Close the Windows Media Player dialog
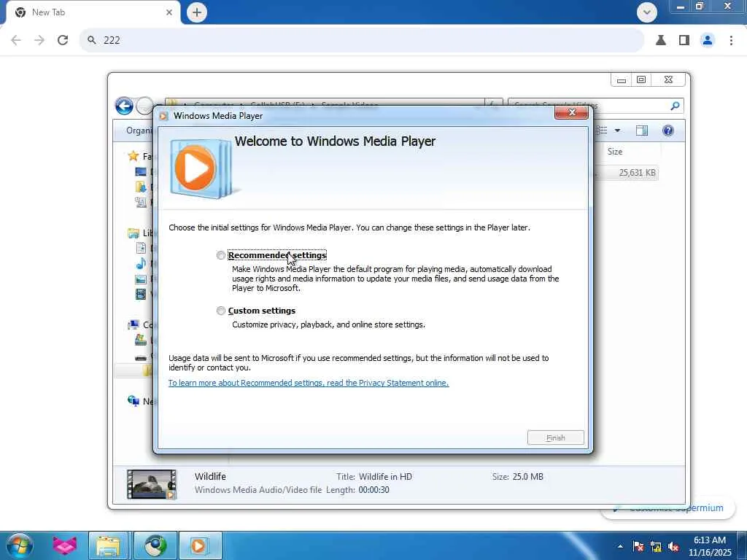747x560 pixels. 572,112
